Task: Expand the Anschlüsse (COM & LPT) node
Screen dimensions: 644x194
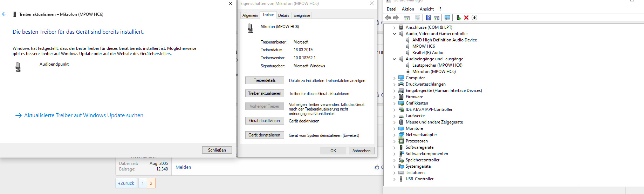Action: (394, 27)
